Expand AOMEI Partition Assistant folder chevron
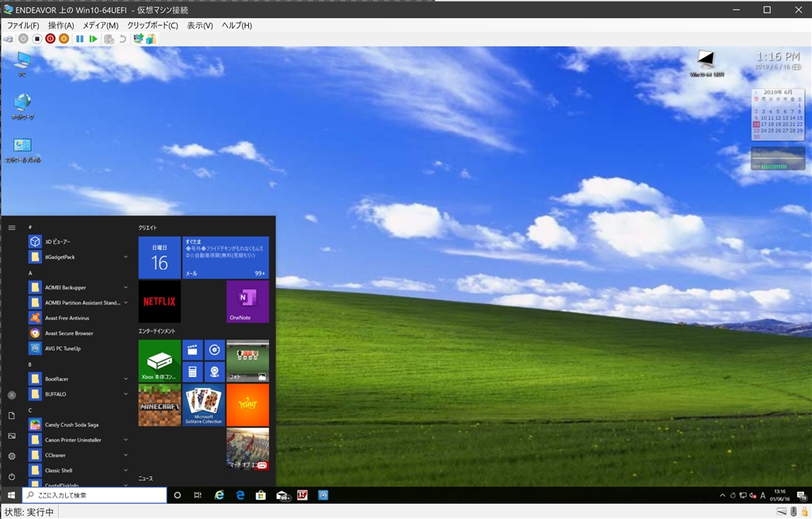This screenshot has width=812, height=519. [125, 303]
